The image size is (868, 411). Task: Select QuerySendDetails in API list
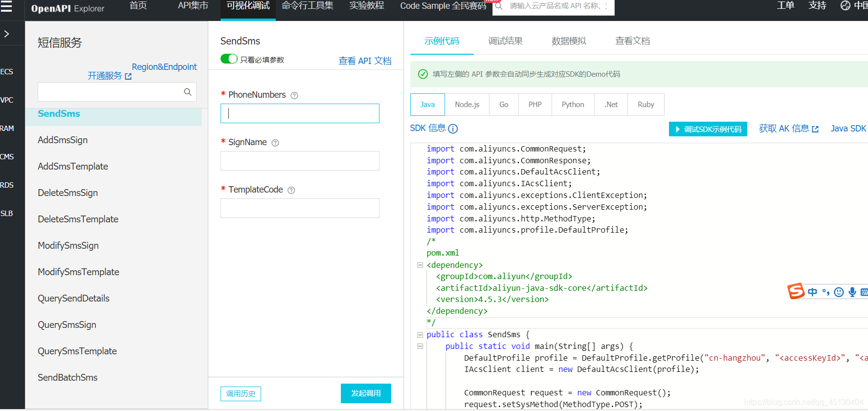pyautogui.click(x=73, y=299)
